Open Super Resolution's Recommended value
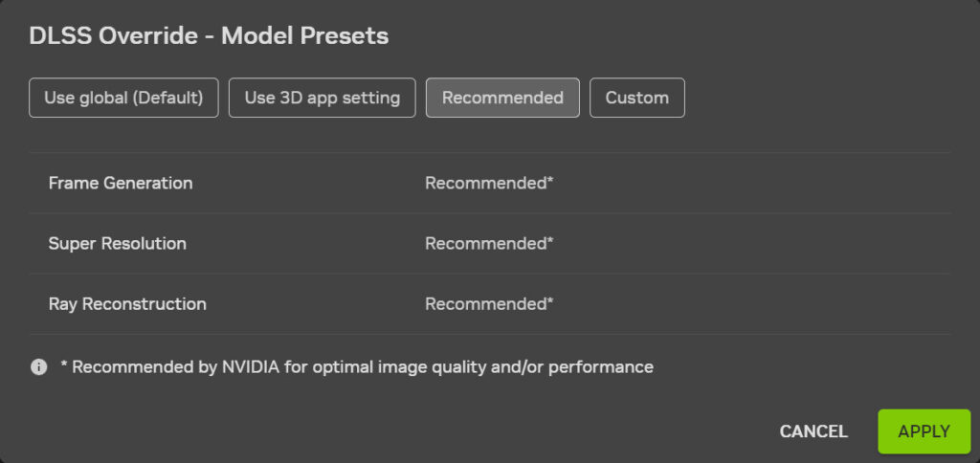Image resolution: width=980 pixels, height=463 pixels. 489,244
